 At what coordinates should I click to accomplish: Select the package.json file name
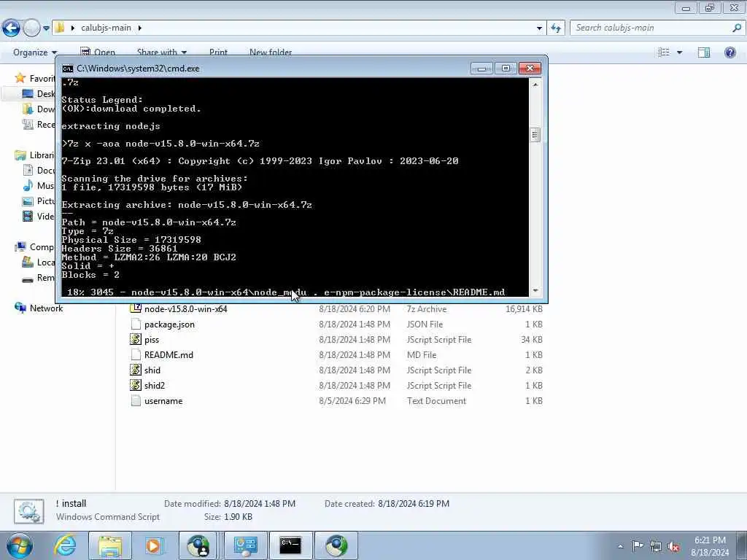click(169, 324)
